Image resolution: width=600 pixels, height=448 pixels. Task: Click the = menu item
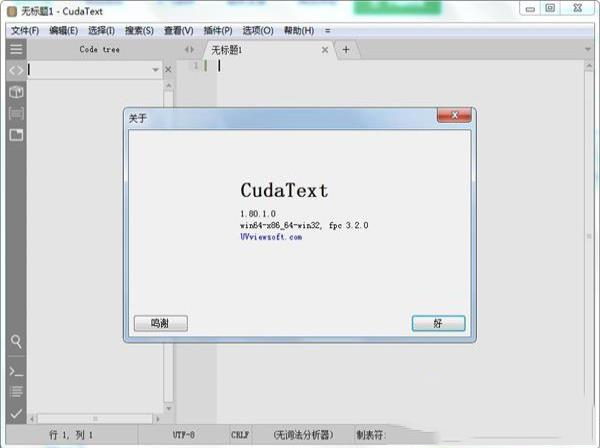pyautogui.click(x=328, y=31)
